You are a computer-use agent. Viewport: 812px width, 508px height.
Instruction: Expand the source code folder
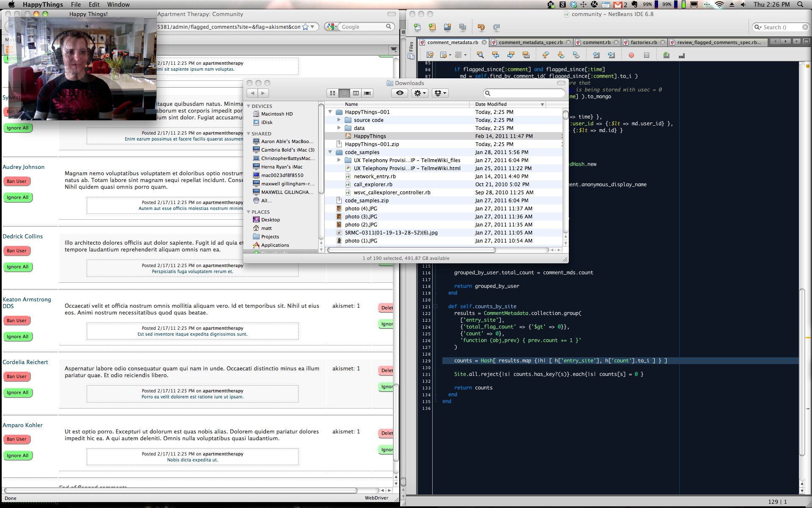pos(339,120)
